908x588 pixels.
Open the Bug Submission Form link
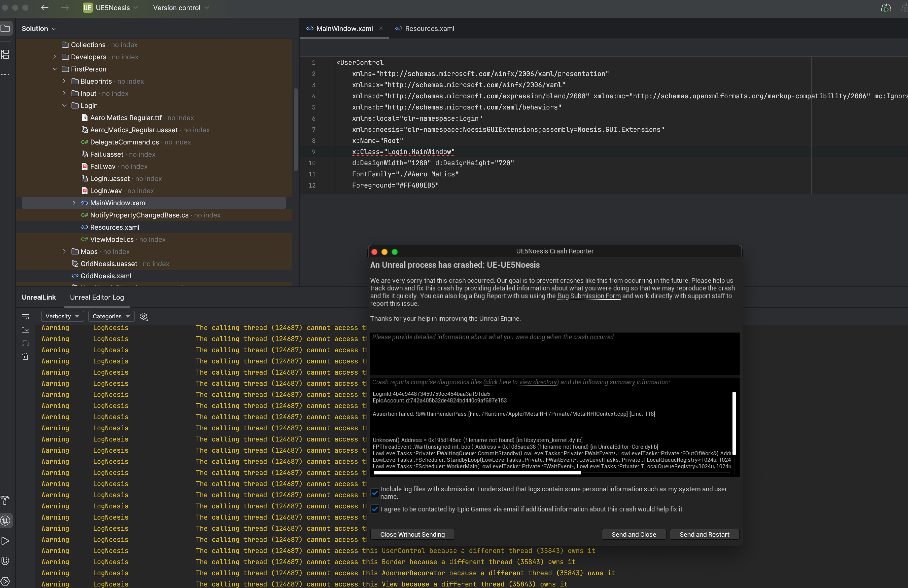point(589,296)
